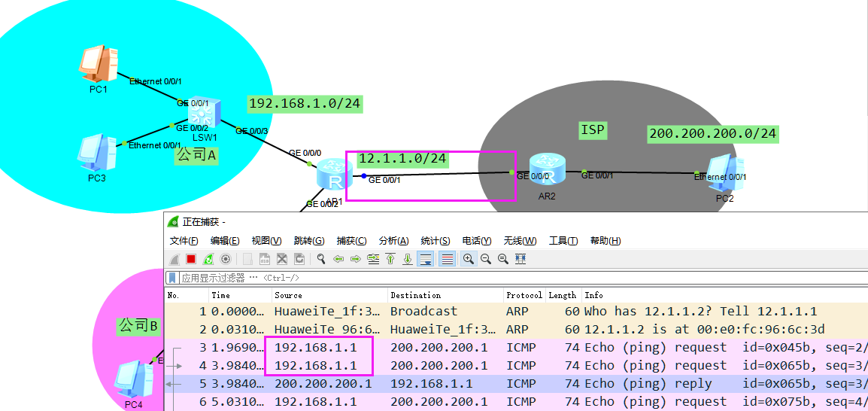Toggle packet list colorization
The height and width of the screenshot is (411, 868).
point(447,259)
